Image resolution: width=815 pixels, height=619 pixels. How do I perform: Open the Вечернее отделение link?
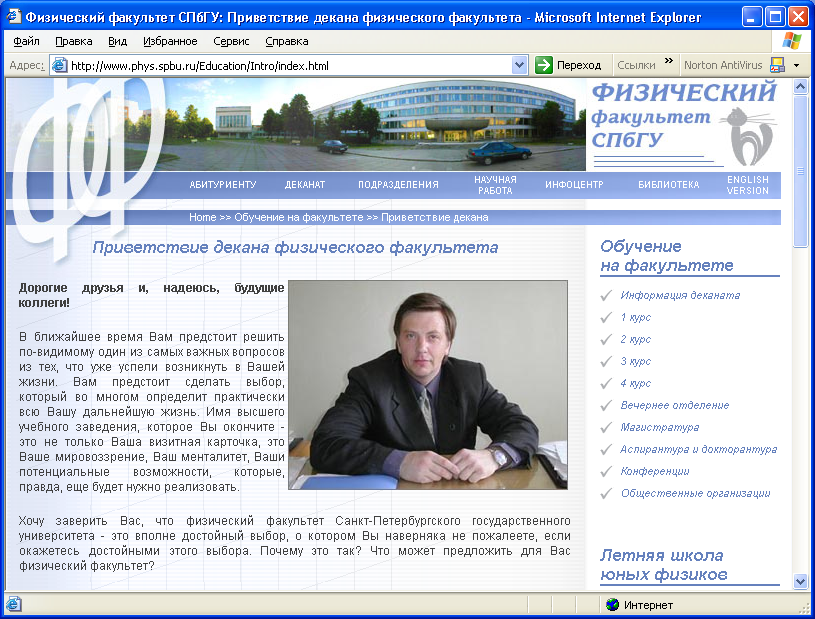click(x=675, y=405)
